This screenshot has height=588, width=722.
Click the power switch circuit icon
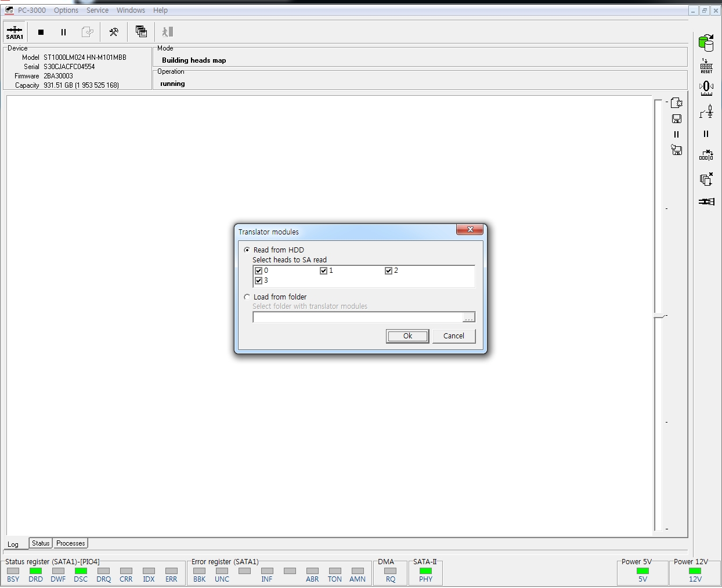click(x=706, y=111)
